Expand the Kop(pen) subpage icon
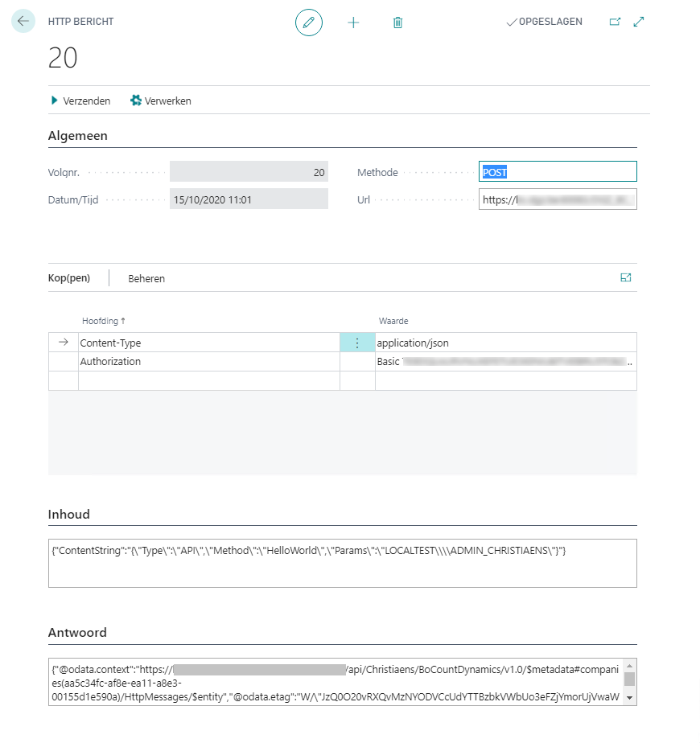700x743 pixels. (626, 277)
